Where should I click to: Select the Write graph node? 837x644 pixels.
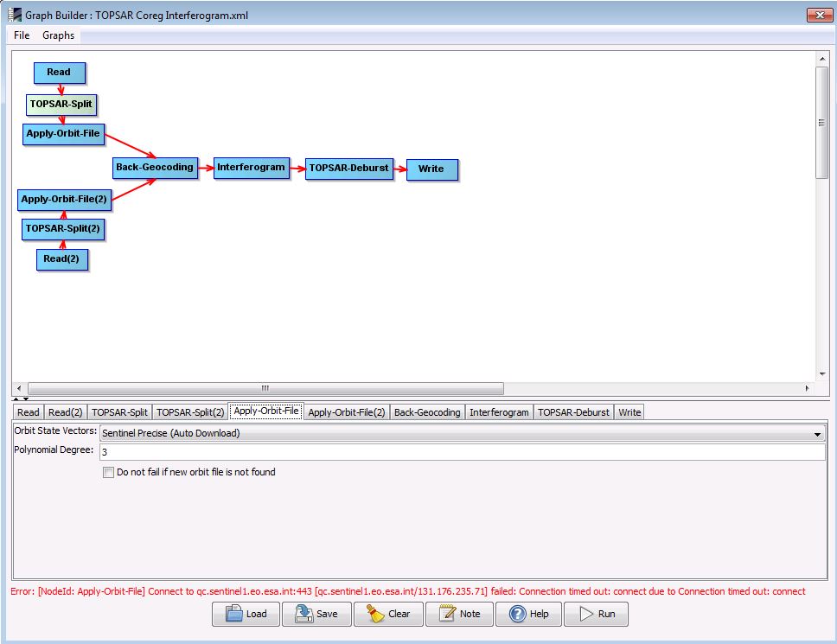pos(431,169)
